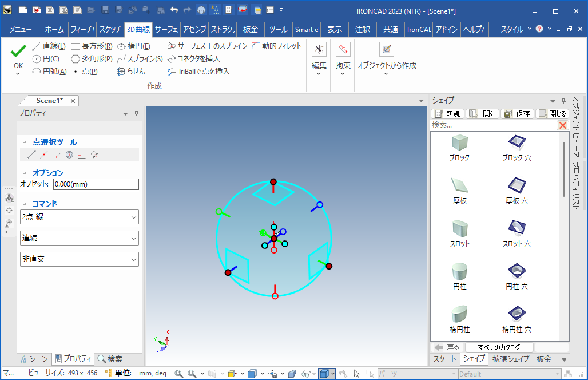The height and width of the screenshot is (380, 588).
Task: Select the 直線 line tool
Action: pyautogui.click(x=49, y=46)
